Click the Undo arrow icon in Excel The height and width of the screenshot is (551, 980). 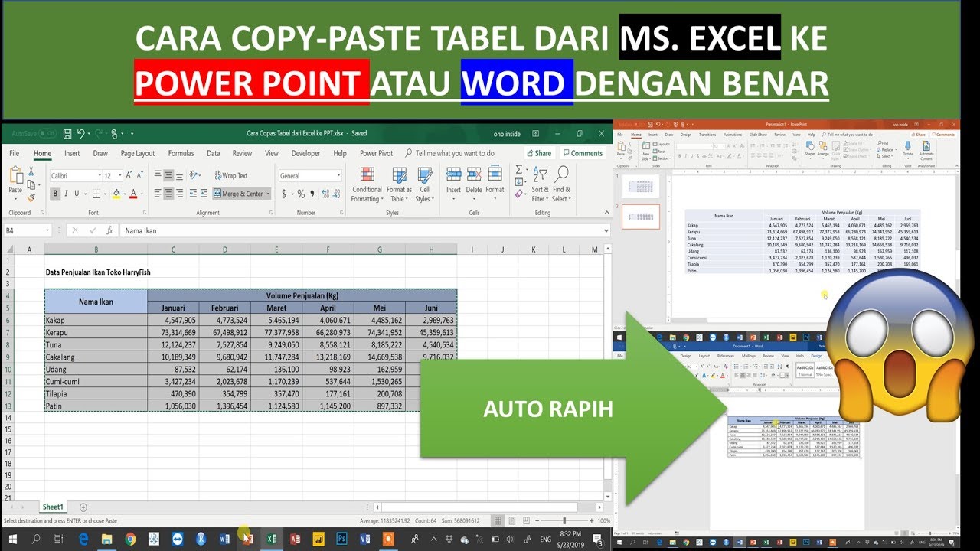(x=80, y=133)
